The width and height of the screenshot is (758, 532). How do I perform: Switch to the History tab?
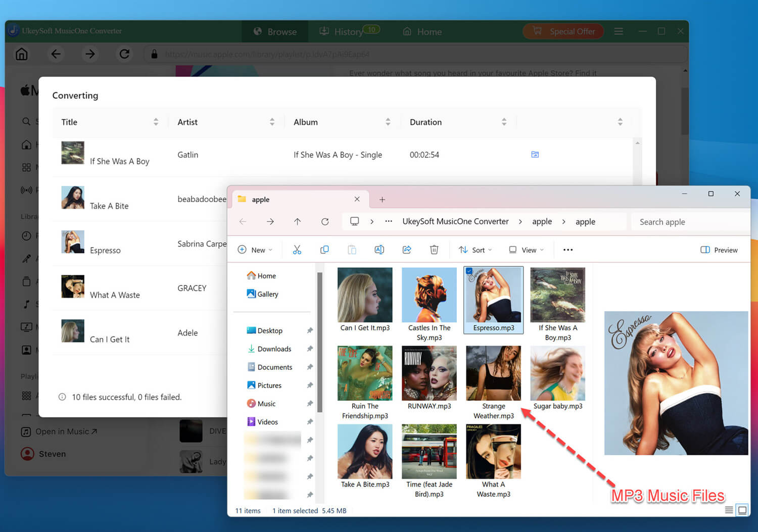coord(349,31)
